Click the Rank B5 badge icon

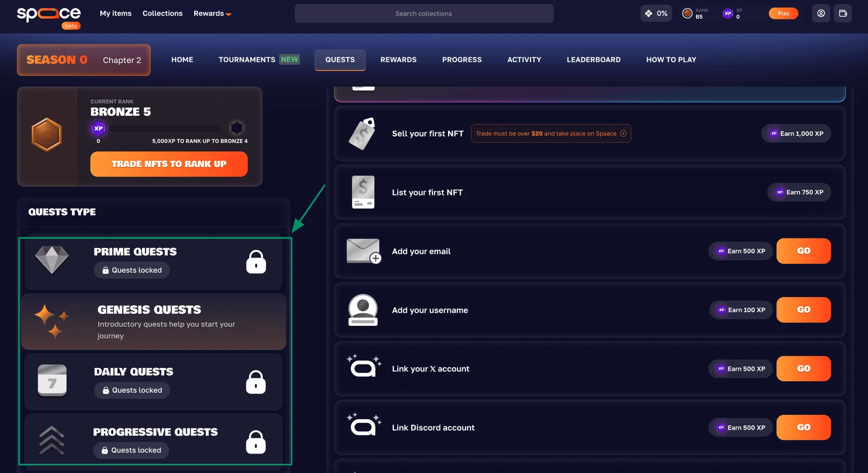(x=687, y=14)
